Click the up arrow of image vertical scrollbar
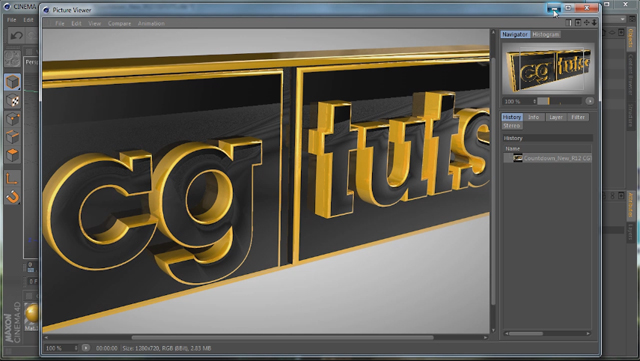This screenshot has width=640, height=361. point(493,32)
